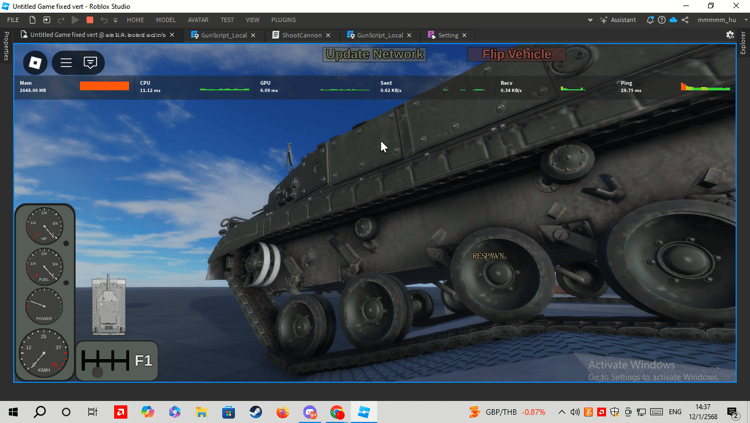The width and height of the screenshot is (750, 423).
Task: Click the Sent network stat
Action: pyautogui.click(x=434, y=87)
